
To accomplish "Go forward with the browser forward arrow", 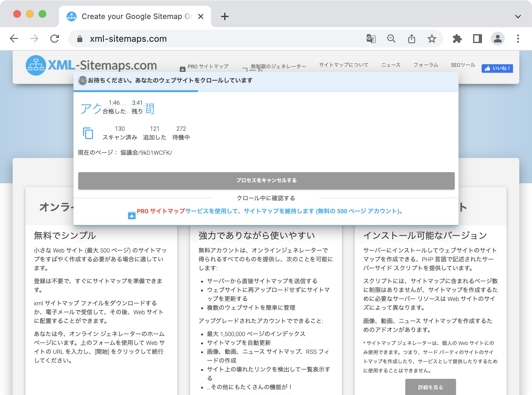I will coord(34,39).
